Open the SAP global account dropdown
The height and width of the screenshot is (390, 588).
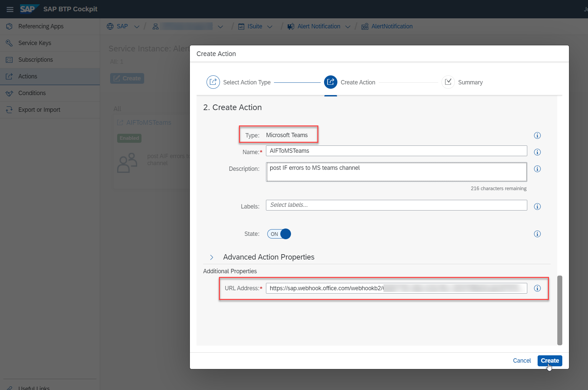click(136, 26)
